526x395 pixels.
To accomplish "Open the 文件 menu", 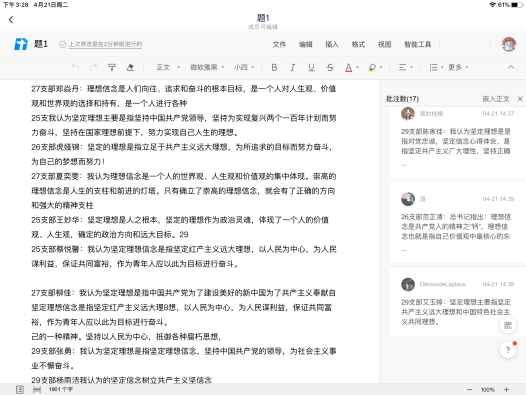I will click(279, 44).
